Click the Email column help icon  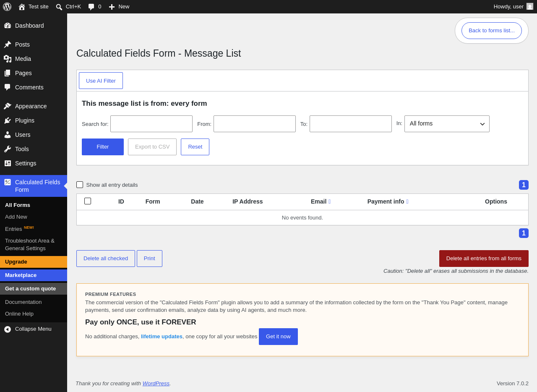coord(329,201)
